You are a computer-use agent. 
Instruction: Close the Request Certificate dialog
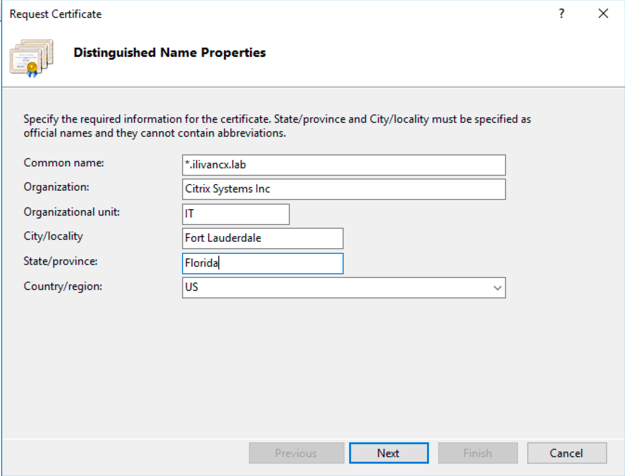[603, 14]
